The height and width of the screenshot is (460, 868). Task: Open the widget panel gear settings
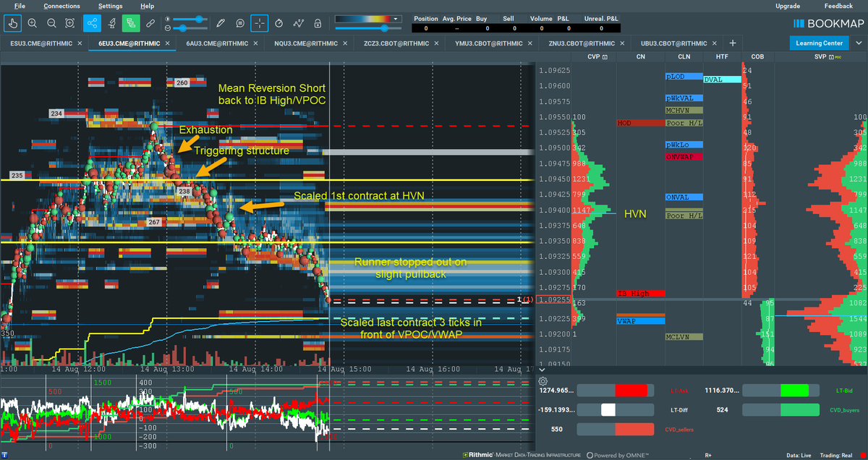543,381
